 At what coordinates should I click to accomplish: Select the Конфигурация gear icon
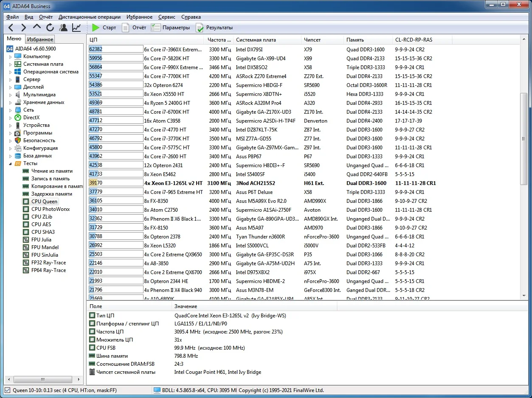(18, 148)
